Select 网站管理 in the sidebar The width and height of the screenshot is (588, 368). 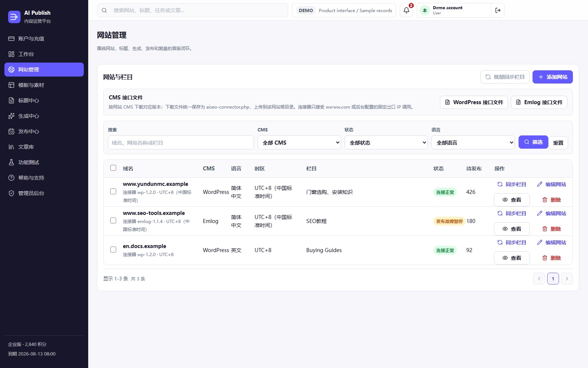tap(44, 70)
